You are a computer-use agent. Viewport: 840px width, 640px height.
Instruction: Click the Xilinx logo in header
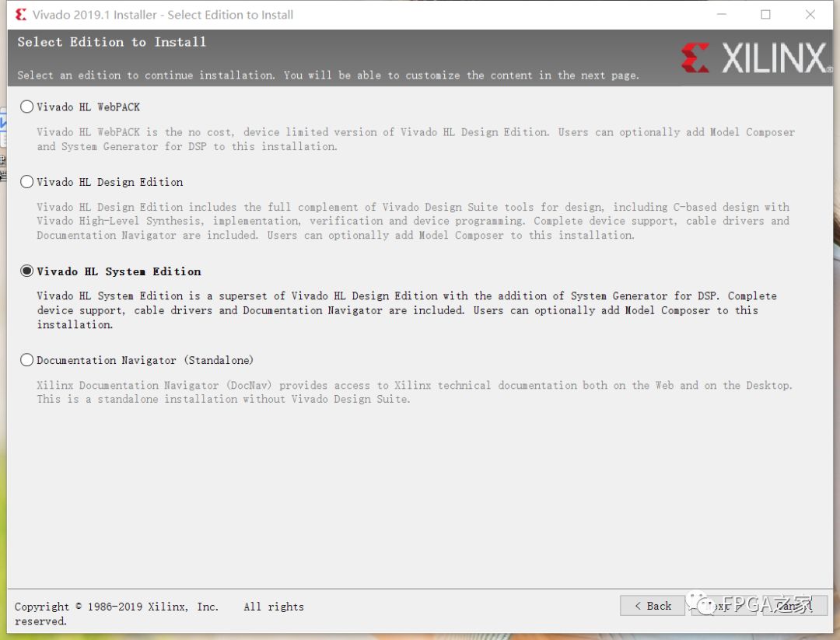(x=757, y=58)
